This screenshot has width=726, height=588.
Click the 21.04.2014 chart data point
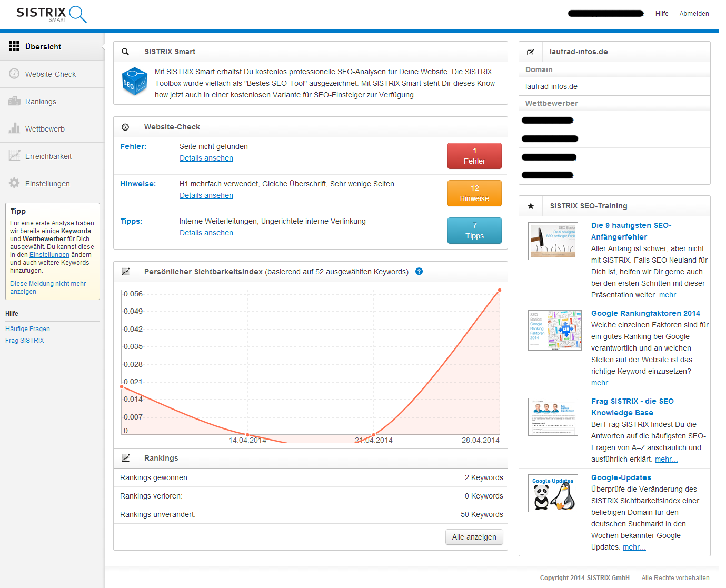[x=373, y=435]
